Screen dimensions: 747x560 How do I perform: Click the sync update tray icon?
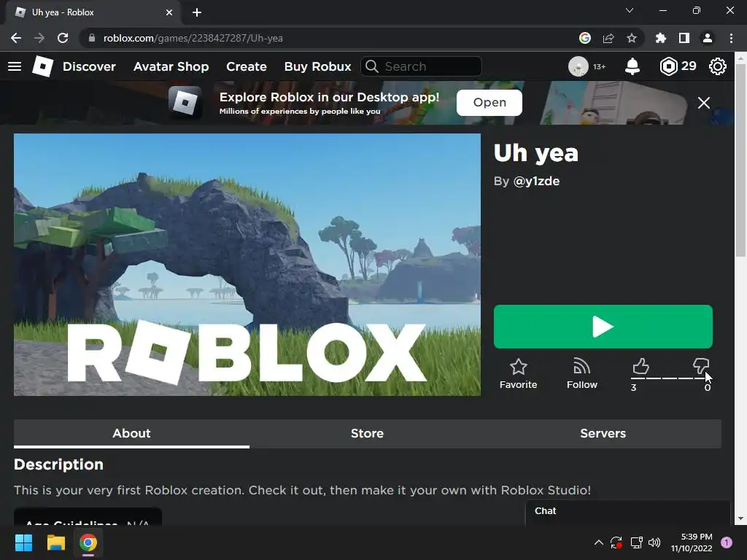point(616,542)
